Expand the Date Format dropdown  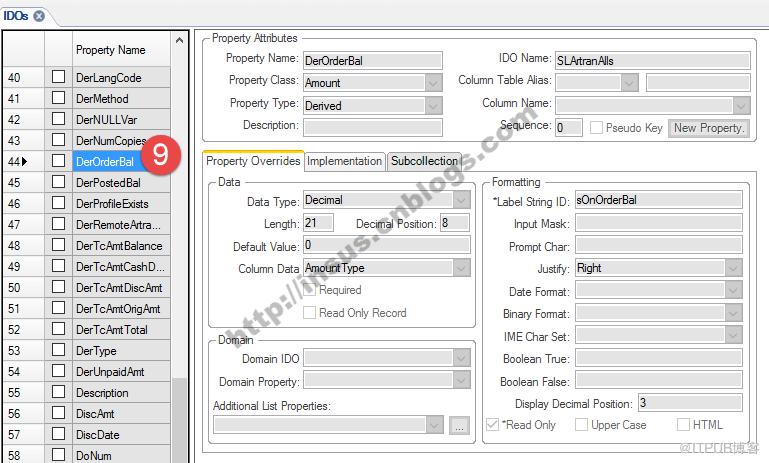coord(733,290)
